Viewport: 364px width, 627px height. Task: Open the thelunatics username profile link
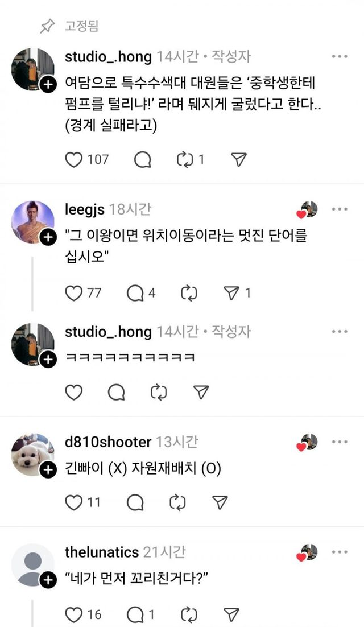pyautogui.click(x=102, y=552)
